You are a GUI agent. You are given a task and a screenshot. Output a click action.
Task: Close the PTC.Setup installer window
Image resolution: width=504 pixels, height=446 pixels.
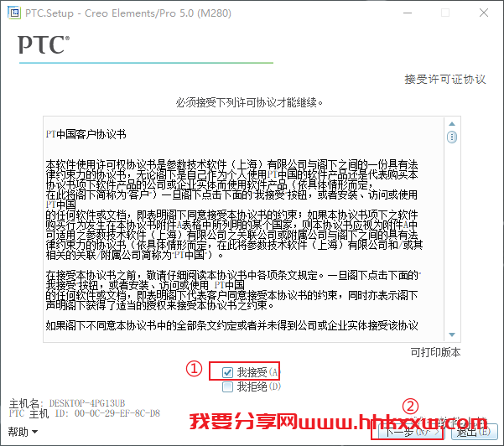pyautogui.click(x=484, y=13)
